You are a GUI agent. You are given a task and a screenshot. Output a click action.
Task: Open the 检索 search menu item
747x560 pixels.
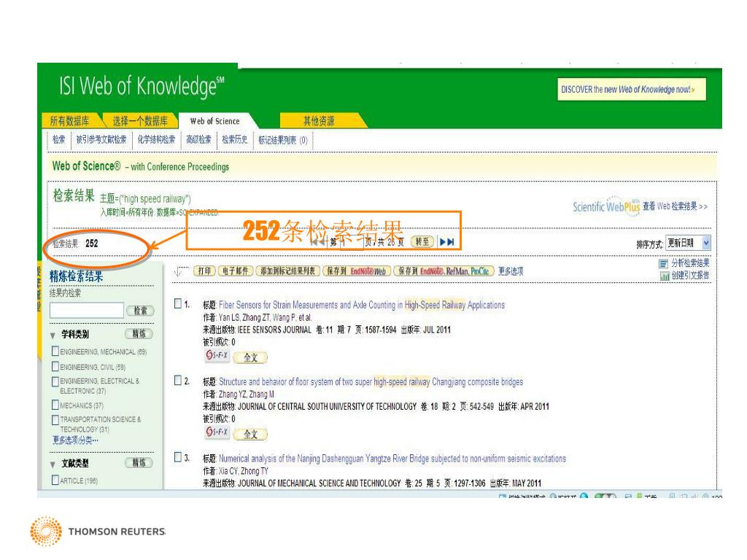click(59, 139)
